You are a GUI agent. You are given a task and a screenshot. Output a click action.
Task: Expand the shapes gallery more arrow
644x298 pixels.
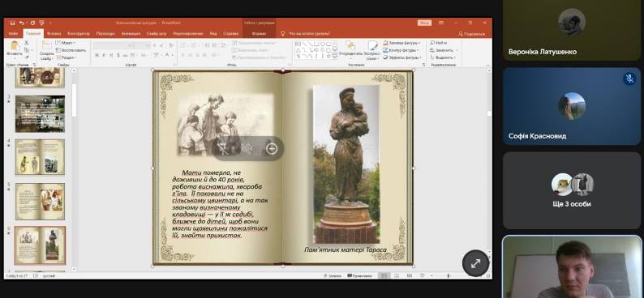pos(335,57)
